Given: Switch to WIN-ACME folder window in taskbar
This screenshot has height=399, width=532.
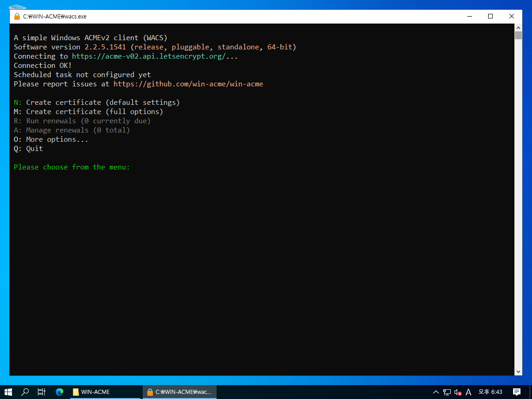Looking at the screenshot, I should (105, 392).
